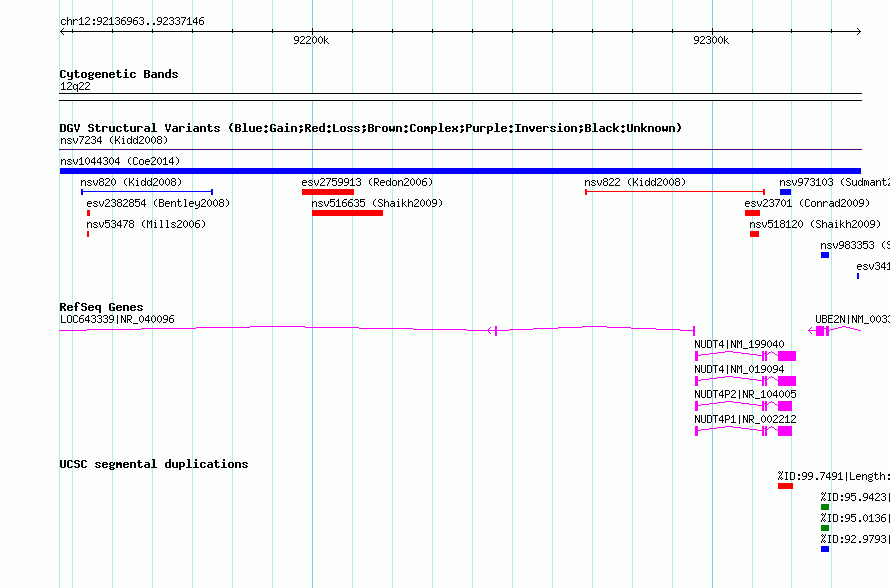Screen dimensions: 890x588
Task: Select the nsv983353 variant label
Action: point(855,245)
